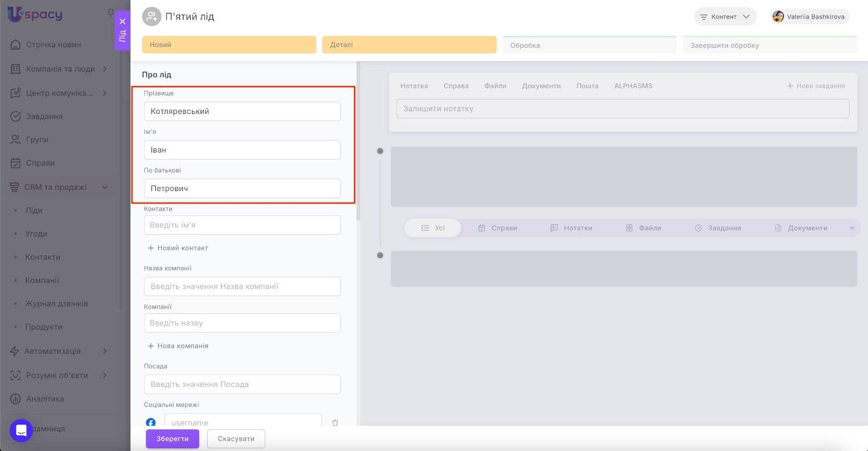Open the news feed (Стрічка новин) in sidebar

click(53, 45)
